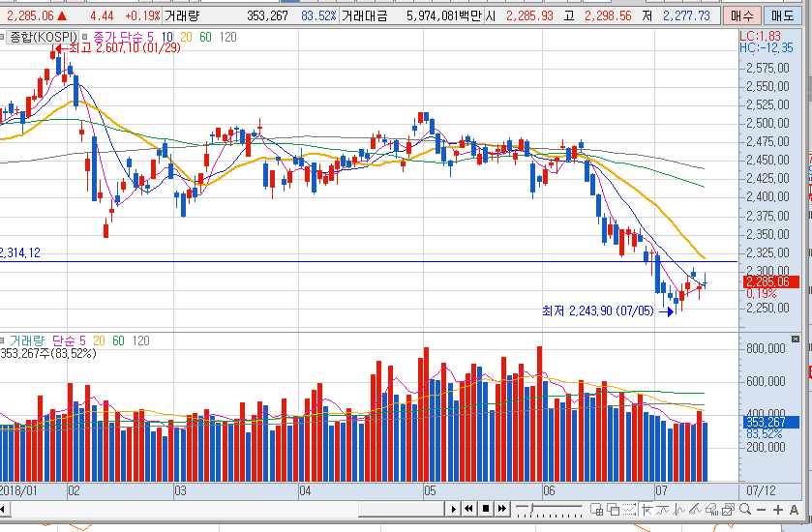The image size is (812, 532).
Task: Toggle the small square next to 종합(KOSPI)
Action: [x=4, y=37]
